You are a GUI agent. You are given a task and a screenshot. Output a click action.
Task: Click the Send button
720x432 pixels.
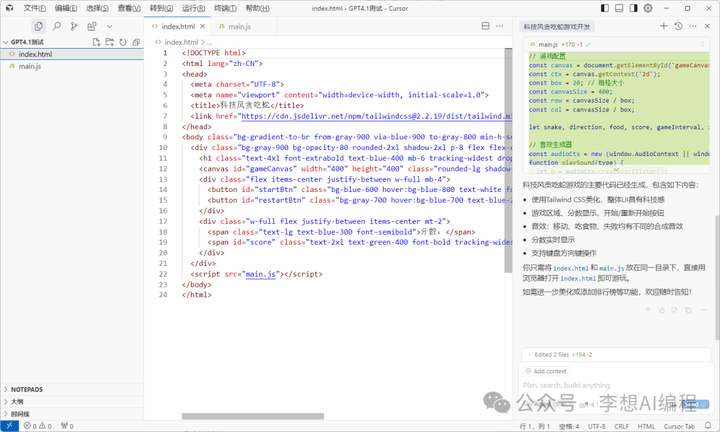point(695,404)
